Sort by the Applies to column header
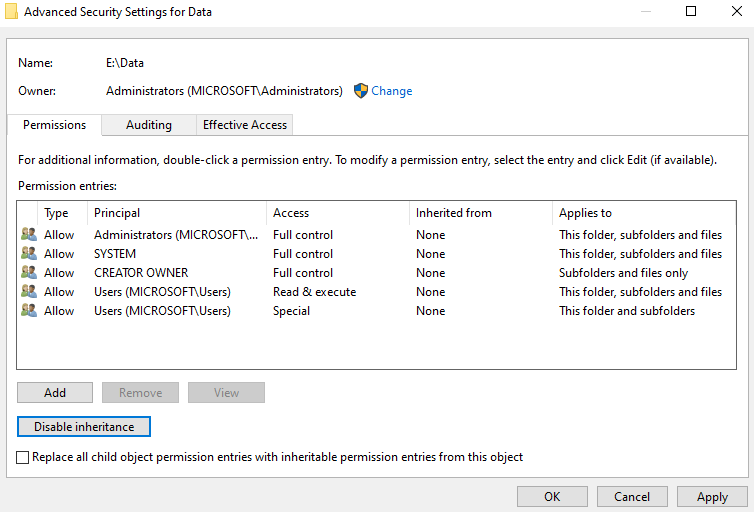 [x=644, y=213]
